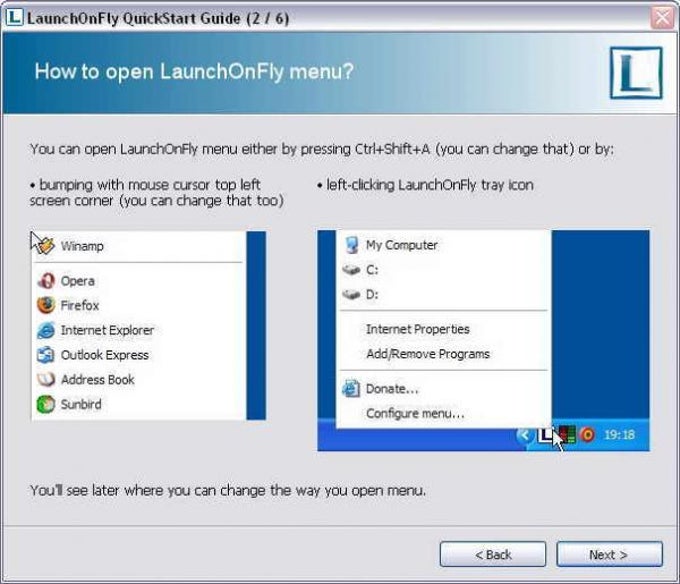The image size is (680, 584).
Task: Click the round orange tray icon
Action: 587,434
